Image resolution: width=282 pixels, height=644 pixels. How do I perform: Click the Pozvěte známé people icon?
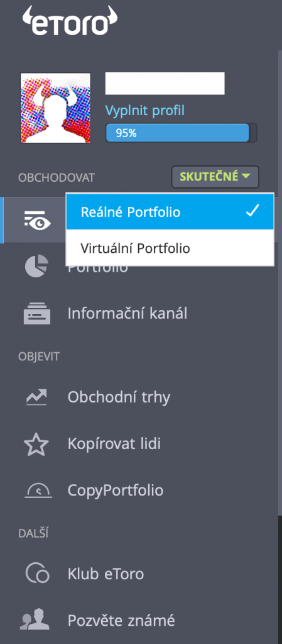(35, 619)
